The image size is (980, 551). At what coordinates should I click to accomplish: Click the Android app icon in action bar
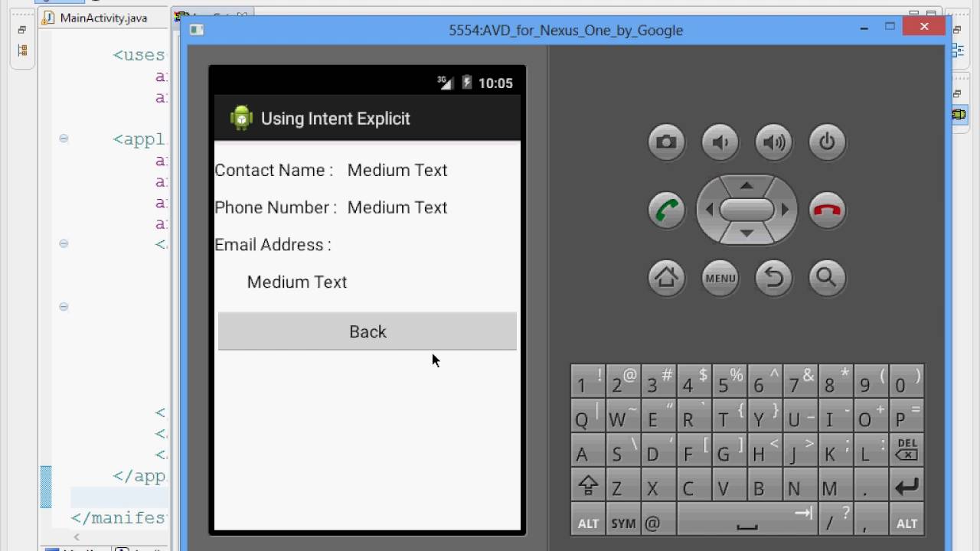241,118
